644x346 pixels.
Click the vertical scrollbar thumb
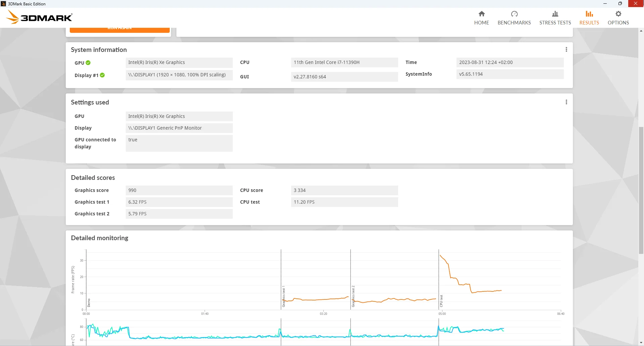(x=641, y=190)
